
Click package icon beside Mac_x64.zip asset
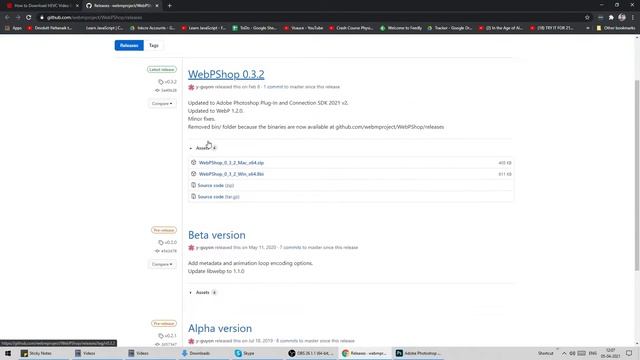point(193,162)
